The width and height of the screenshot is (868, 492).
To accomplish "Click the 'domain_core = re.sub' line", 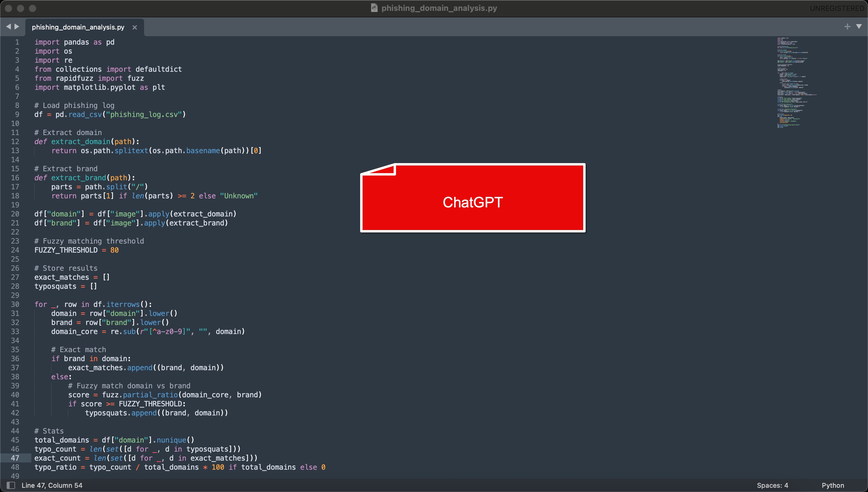I will point(148,332).
